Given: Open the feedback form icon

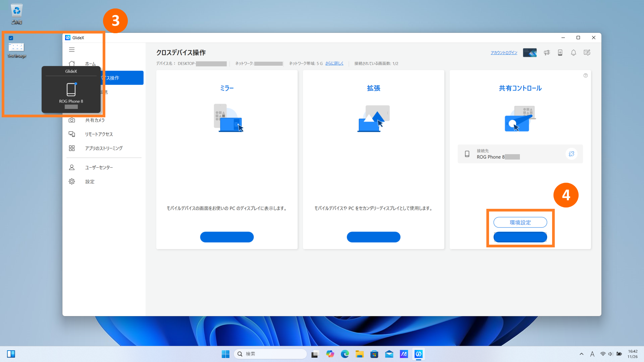Looking at the screenshot, I should pos(587,53).
